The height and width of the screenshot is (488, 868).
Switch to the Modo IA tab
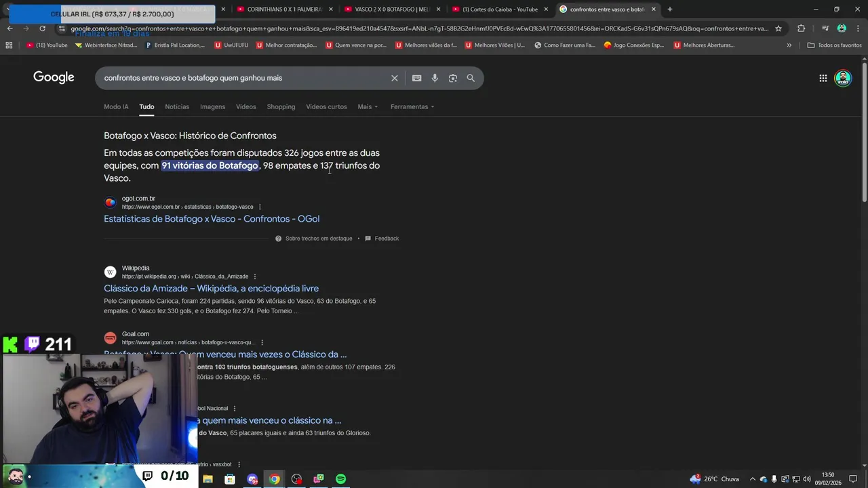pyautogui.click(x=116, y=106)
